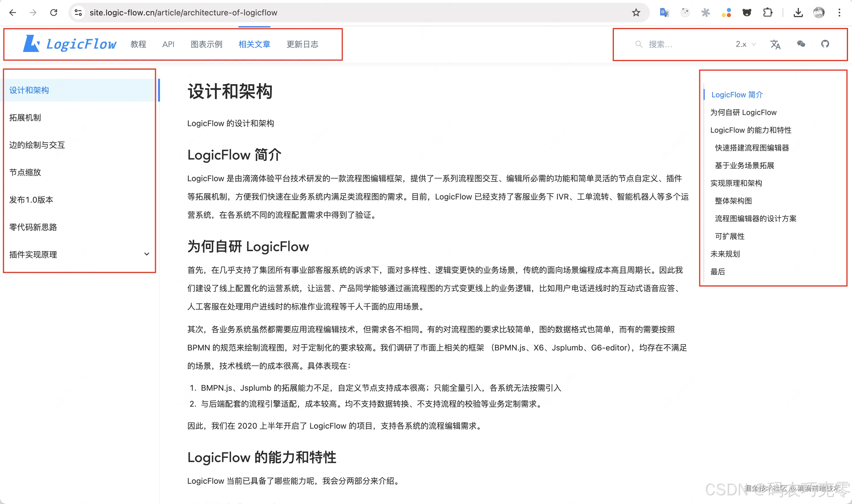Open the site information dropdown near the URL
The width and height of the screenshot is (852, 504).
[78, 13]
